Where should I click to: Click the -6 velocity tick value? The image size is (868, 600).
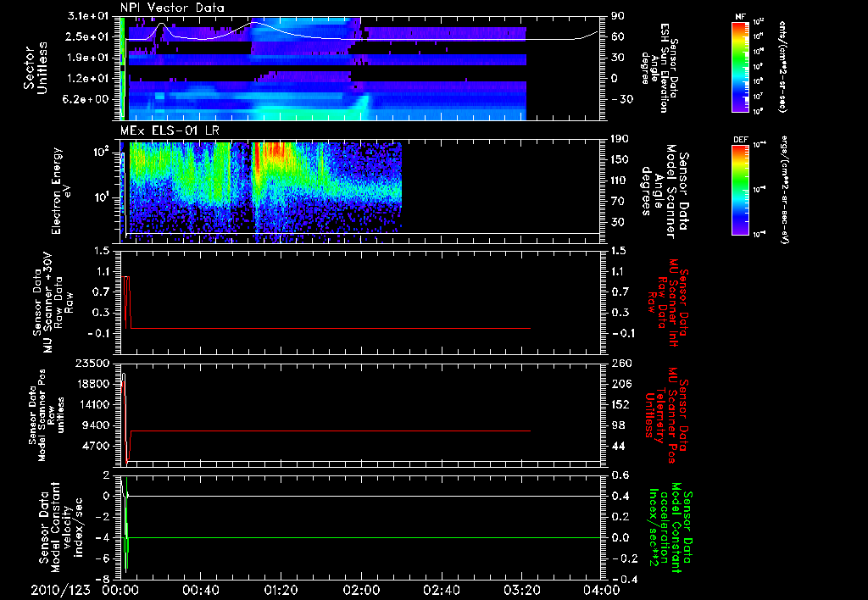[x=103, y=558]
